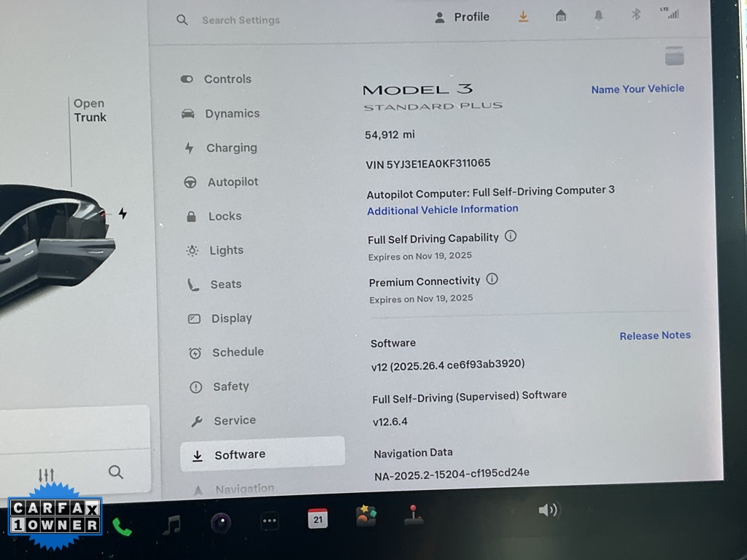Open the Calendar app showing 21
747x560 pixels.
click(318, 518)
